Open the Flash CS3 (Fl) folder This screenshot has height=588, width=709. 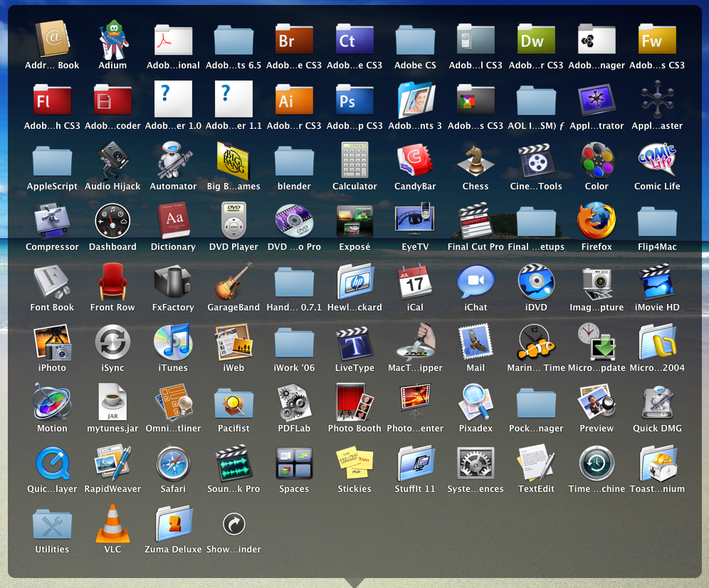(x=52, y=100)
